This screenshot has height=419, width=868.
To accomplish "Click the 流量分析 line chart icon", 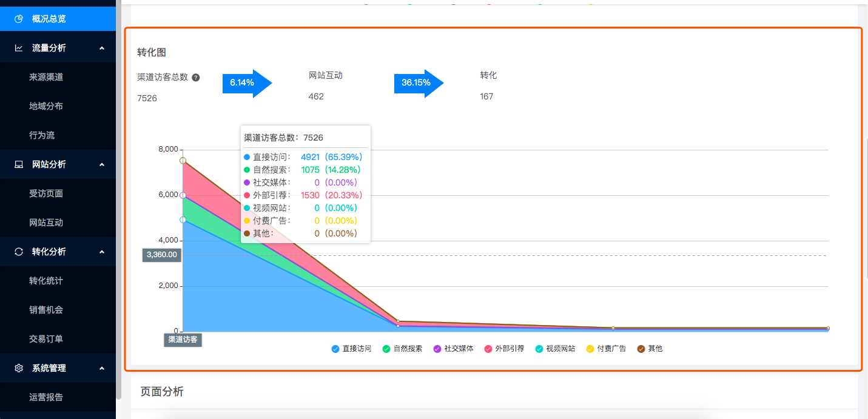I will tap(19, 48).
